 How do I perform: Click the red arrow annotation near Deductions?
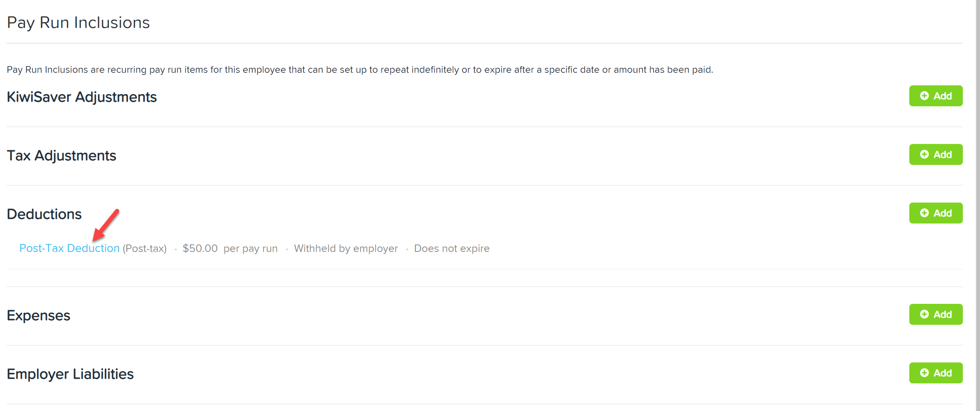[x=106, y=225]
